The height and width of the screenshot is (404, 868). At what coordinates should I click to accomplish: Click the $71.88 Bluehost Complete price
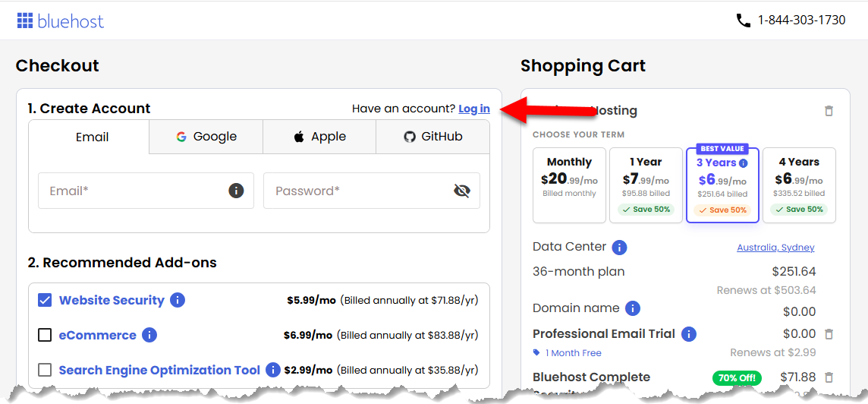[797, 377]
